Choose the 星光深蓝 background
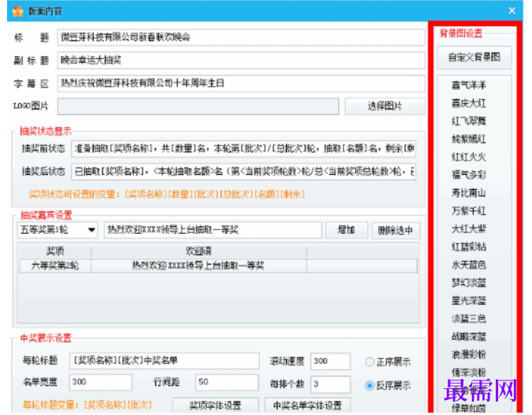The image size is (532, 415). pos(469,301)
